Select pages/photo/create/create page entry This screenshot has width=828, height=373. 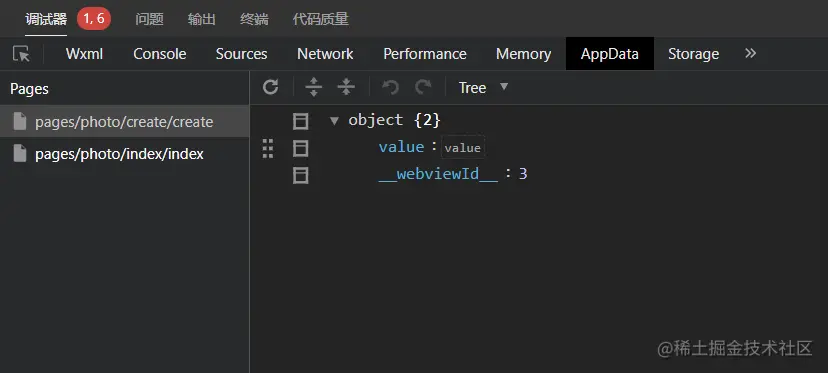125,122
